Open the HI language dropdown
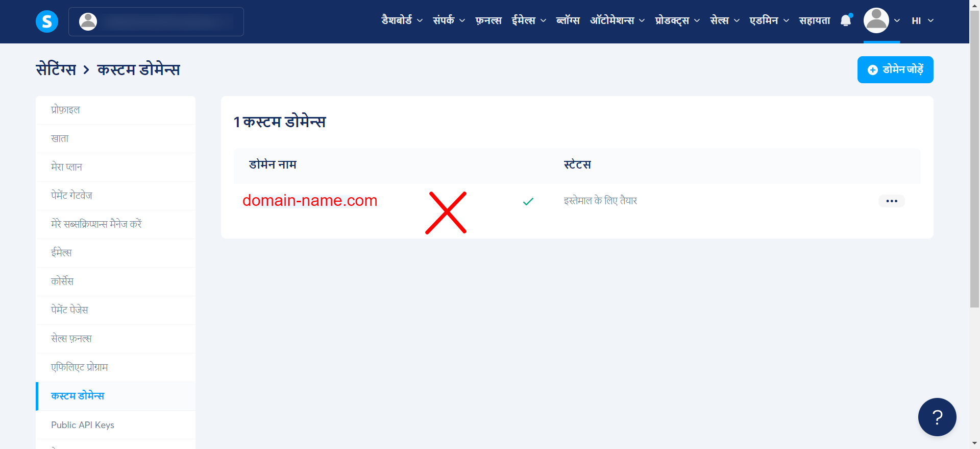This screenshot has width=980, height=449. 923,20
